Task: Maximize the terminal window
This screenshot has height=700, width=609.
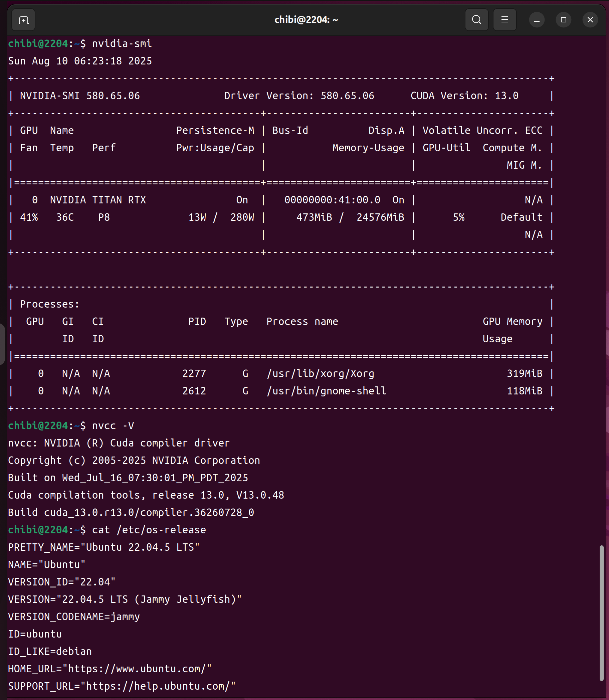Action: point(564,20)
